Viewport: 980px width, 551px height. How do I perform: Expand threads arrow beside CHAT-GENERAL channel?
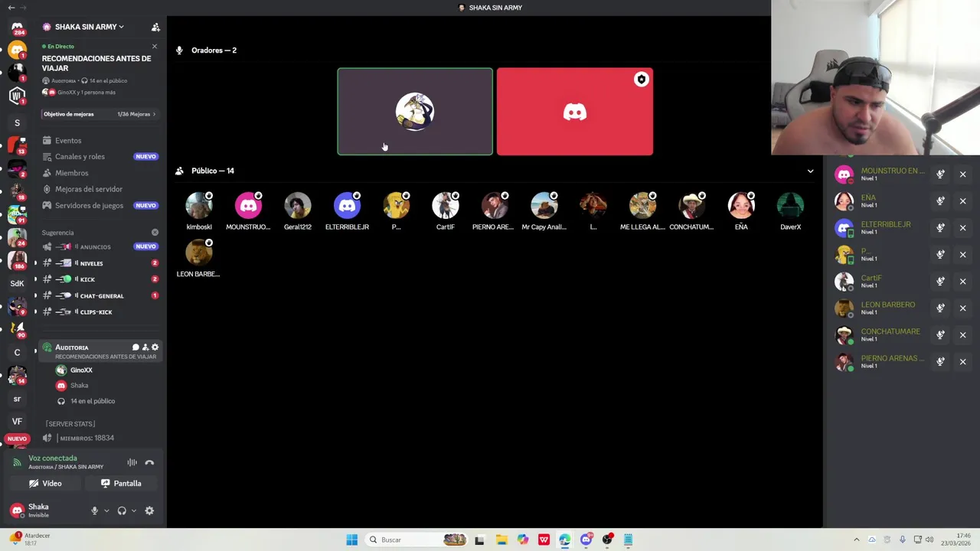tap(35, 295)
